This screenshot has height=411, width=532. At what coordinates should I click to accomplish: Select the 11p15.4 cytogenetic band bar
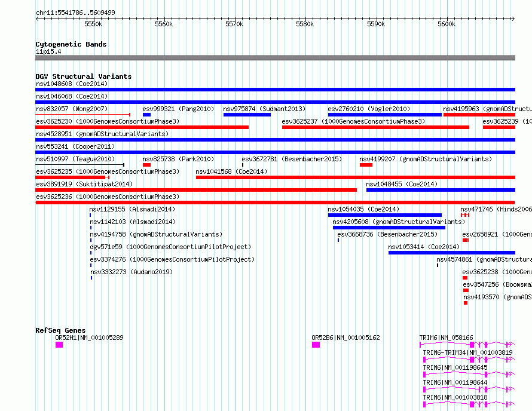(275, 58)
